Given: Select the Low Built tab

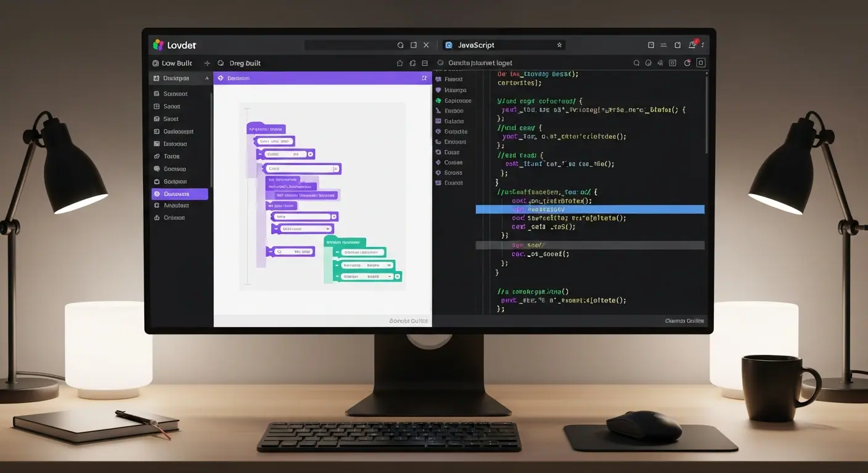Looking at the screenshot, I should point(174,63).
